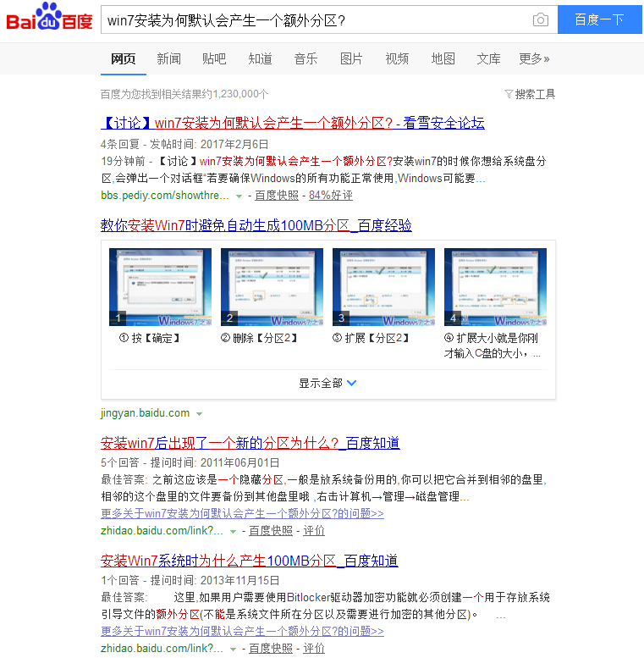Click the bbs.pediy.com/showthre... URL
The width and height of the screenshot is (644, 658).
click(165, 196)
